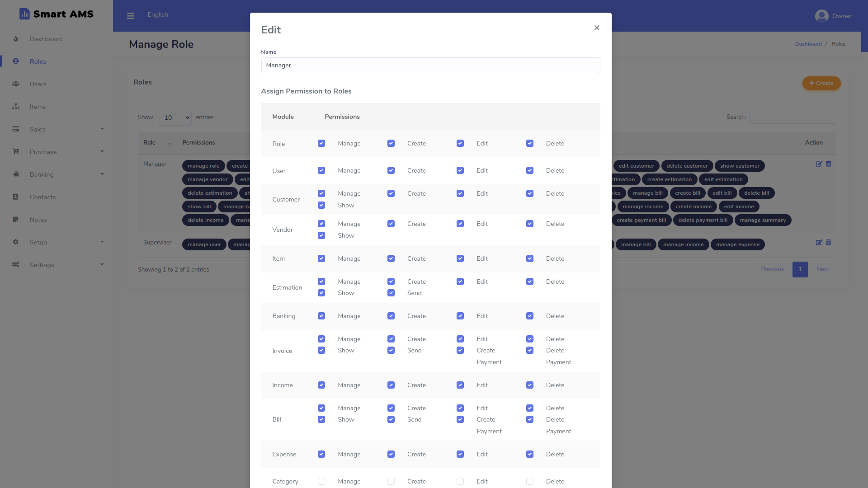Close the Edit dialog with X icon

597,28
